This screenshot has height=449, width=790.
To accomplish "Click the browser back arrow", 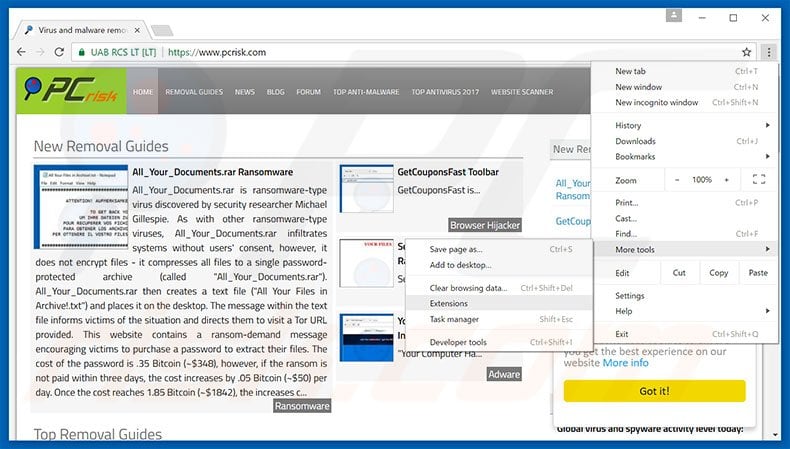I will [21, 52].
